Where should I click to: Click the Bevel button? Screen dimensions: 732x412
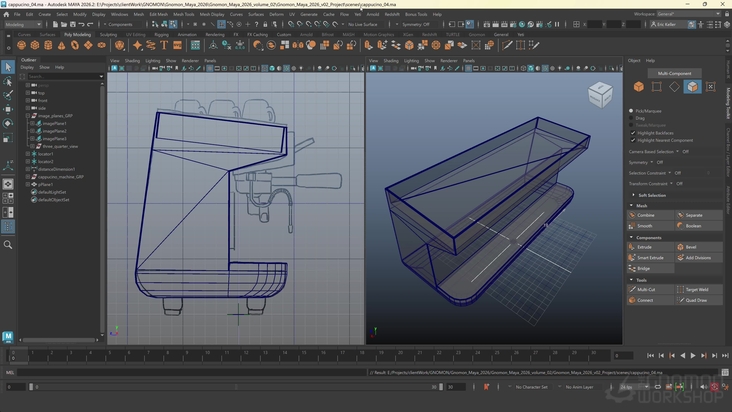699,247
